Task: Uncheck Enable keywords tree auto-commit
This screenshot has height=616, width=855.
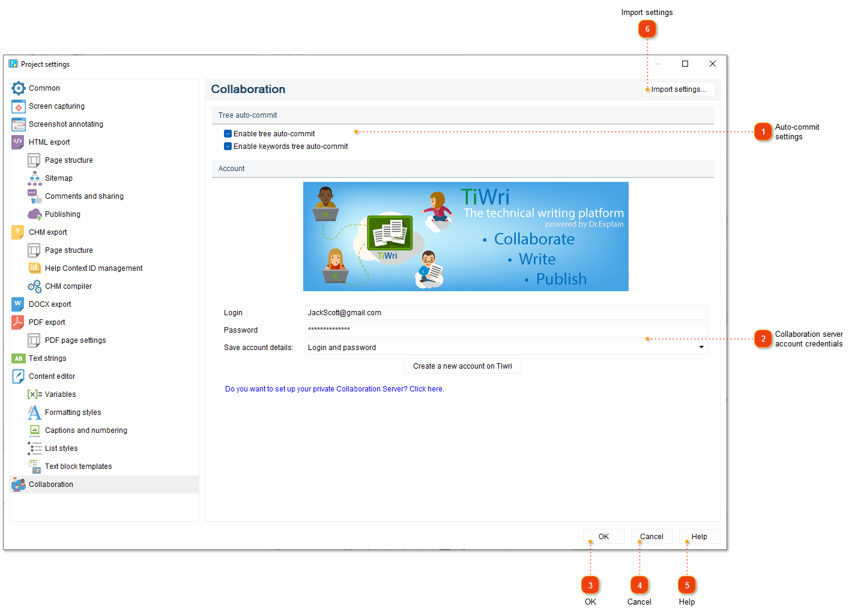Action: [x=228, y=146]
